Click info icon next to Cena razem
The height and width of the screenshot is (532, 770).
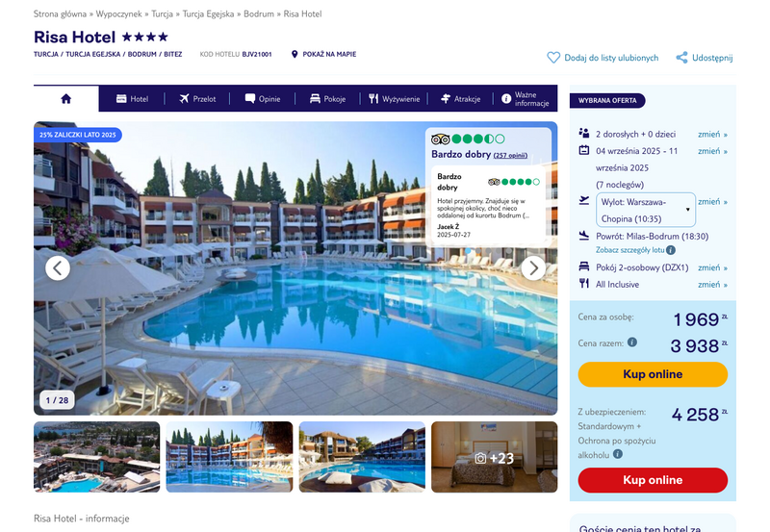tap(632, 342)
